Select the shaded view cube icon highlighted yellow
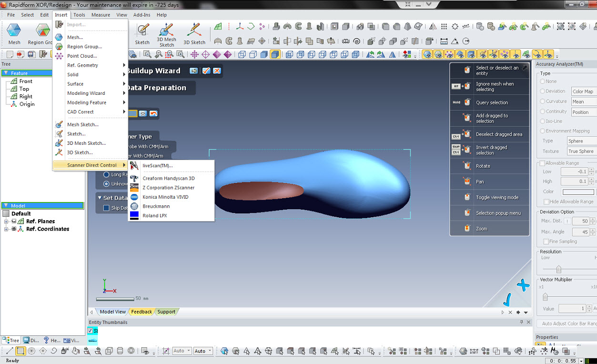This screenshot has height=364, width=597. (x=275, y=55)
